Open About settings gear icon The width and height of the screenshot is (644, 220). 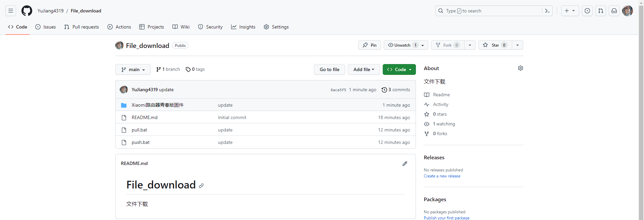pos(521,68)
